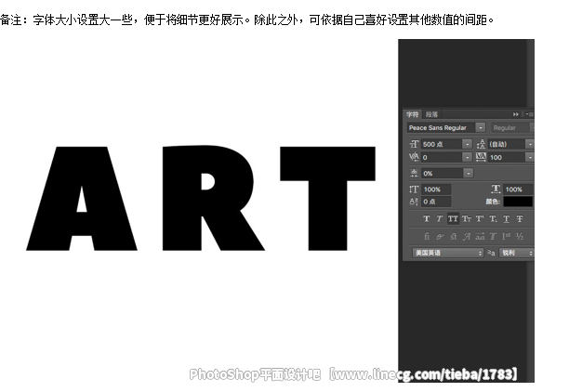Toggle All Caps (TT) style
This screenshot has width=569, height=392.
click(x=453, y=218)
